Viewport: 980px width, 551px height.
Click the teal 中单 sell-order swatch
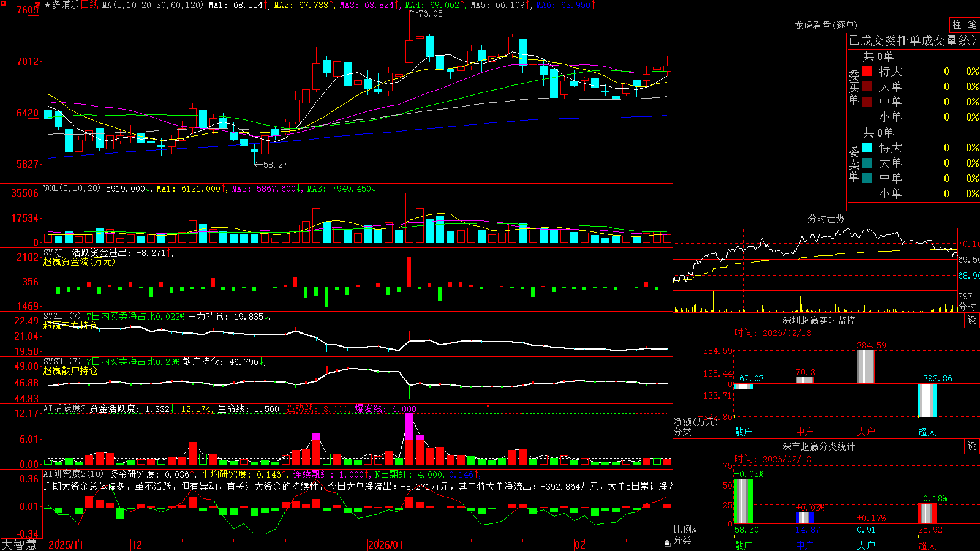[x=867, y=178]
